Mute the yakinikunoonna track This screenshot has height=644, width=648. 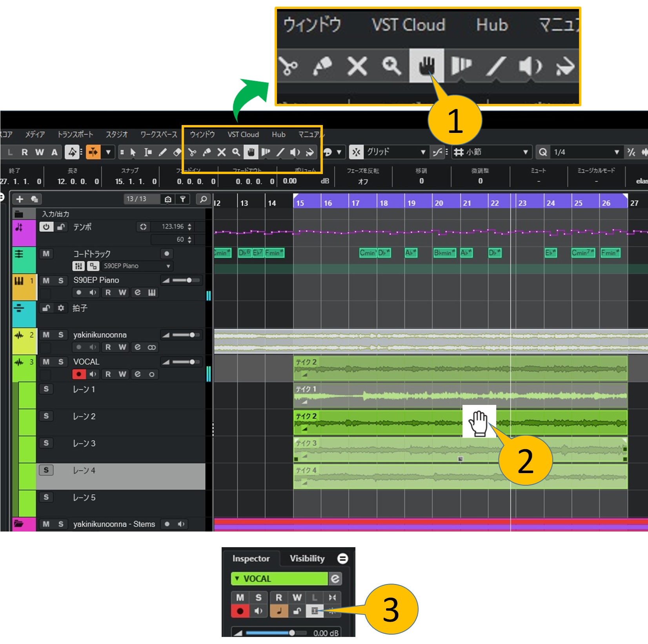point(46,335)
